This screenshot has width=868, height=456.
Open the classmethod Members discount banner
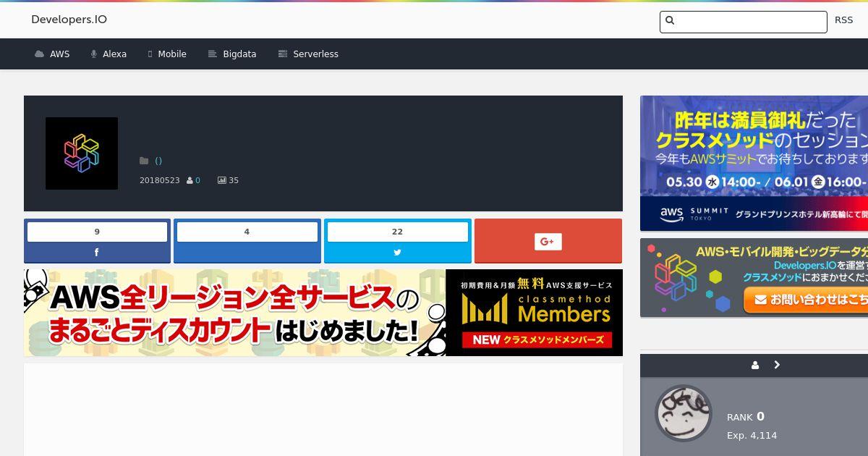click(323, 313)
